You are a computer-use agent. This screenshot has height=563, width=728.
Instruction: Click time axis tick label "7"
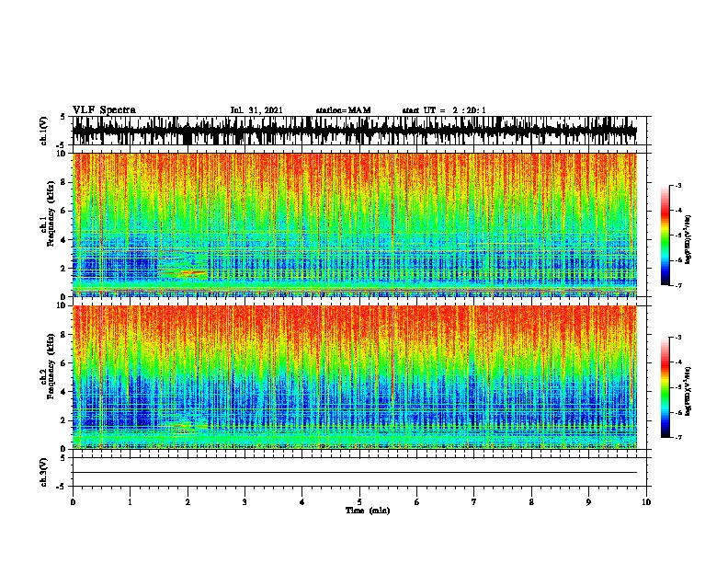(x=474, y=502)
